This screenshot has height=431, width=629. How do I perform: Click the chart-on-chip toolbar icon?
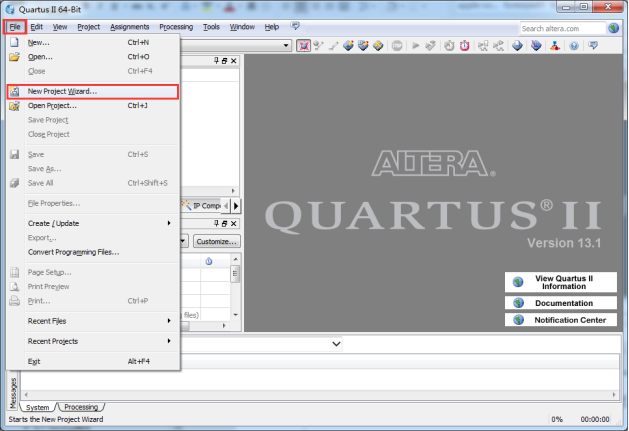[x=536, y=46]
